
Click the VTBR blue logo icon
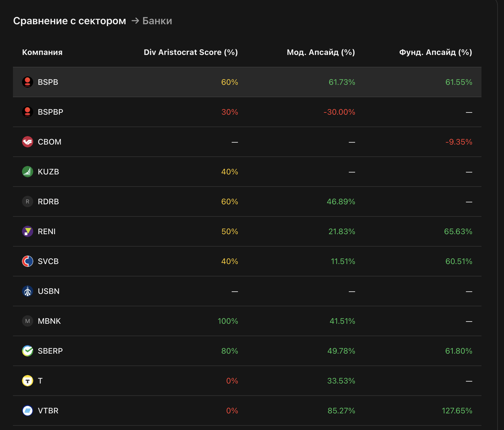click(28, 411)
